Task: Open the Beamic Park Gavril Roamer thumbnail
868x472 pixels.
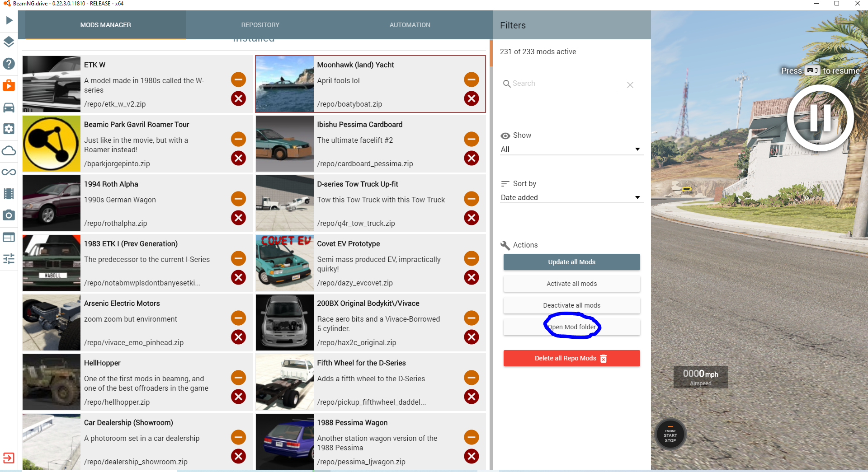Action: 52,144
